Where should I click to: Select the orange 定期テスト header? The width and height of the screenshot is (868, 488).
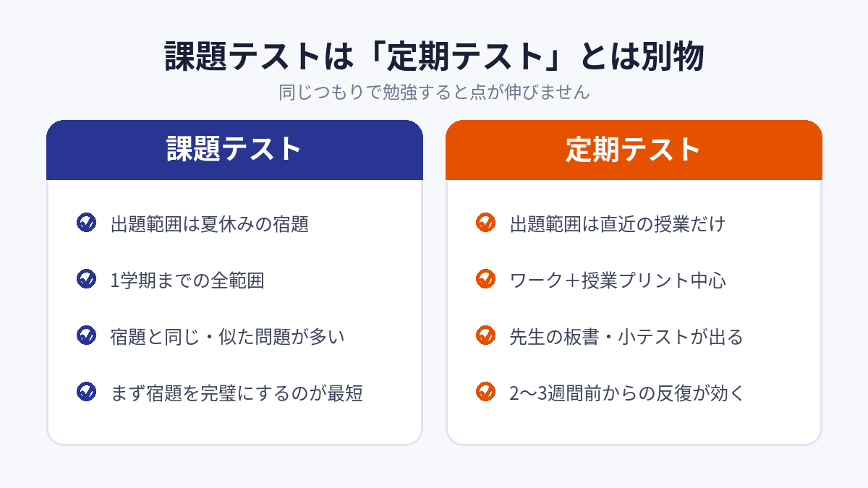[634, 150]
